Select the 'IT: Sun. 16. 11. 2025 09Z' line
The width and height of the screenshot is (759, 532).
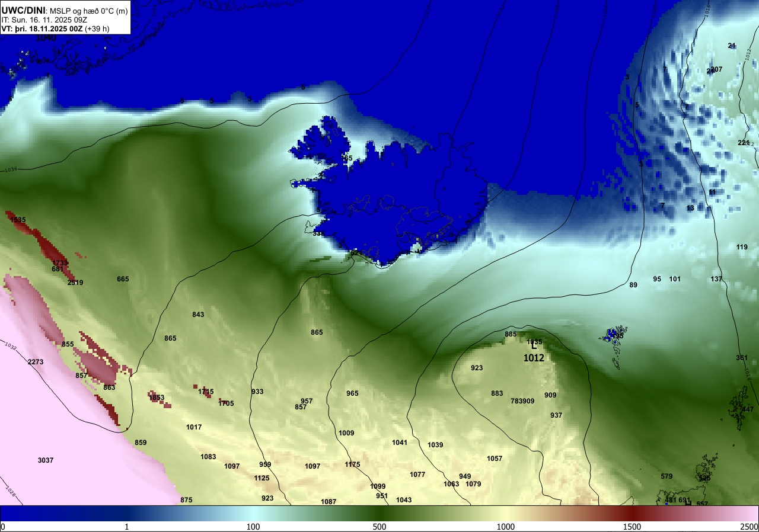[44, 20]
